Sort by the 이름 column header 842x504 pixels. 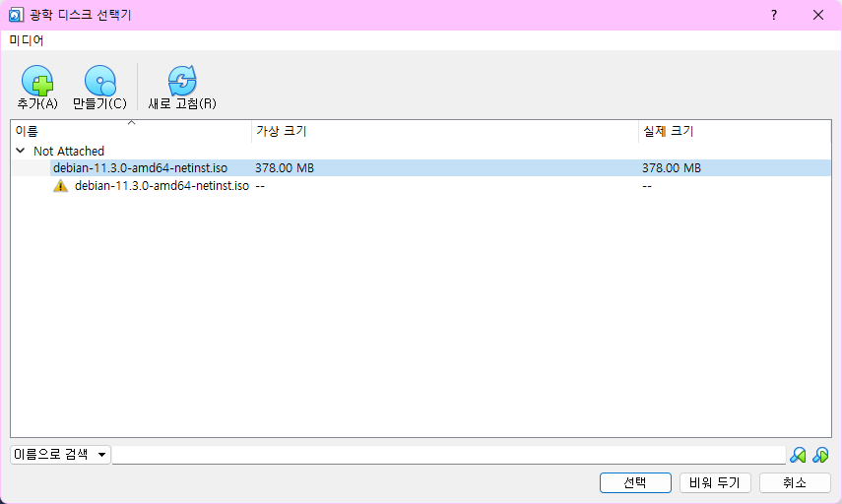point(131,131)
